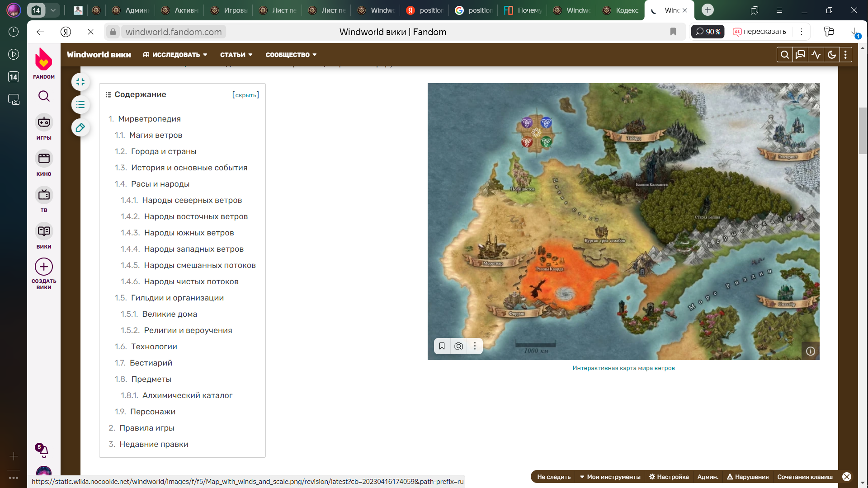This screenshot has width=868, height=488.
Task: Go to the Бестиарий contents link
Action: [151, 363]
